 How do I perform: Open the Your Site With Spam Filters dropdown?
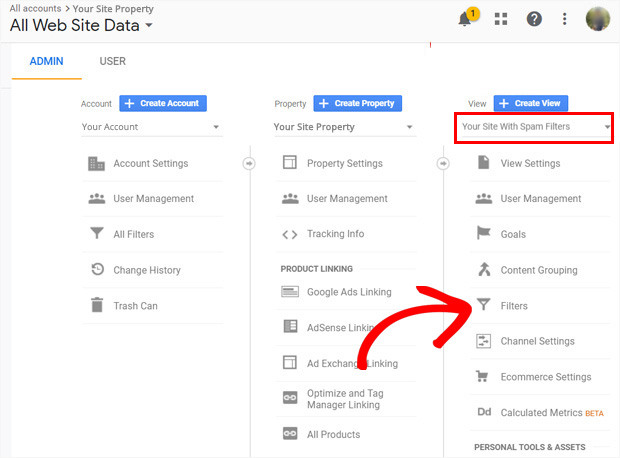tap(534, 127)
